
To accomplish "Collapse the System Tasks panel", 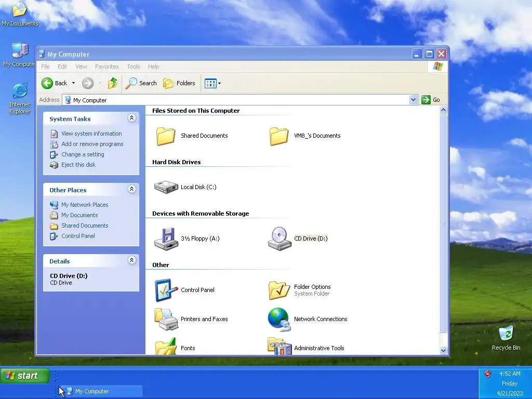I will pyautogui.click(x=131, y=118).
